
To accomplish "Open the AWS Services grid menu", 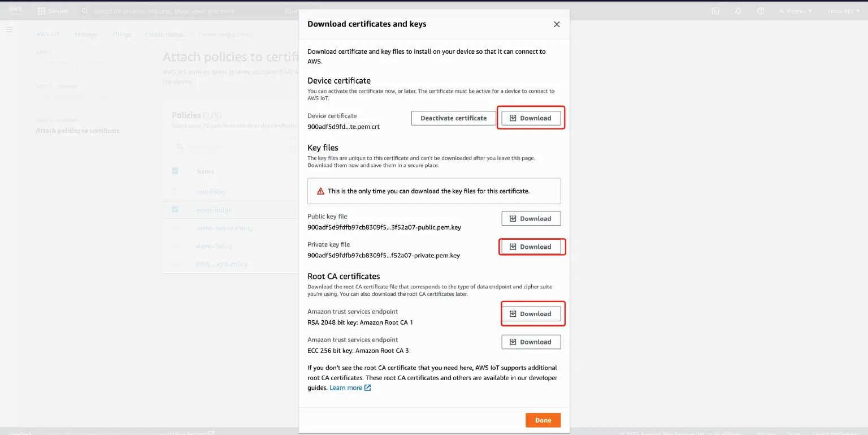I will [53, 11].
